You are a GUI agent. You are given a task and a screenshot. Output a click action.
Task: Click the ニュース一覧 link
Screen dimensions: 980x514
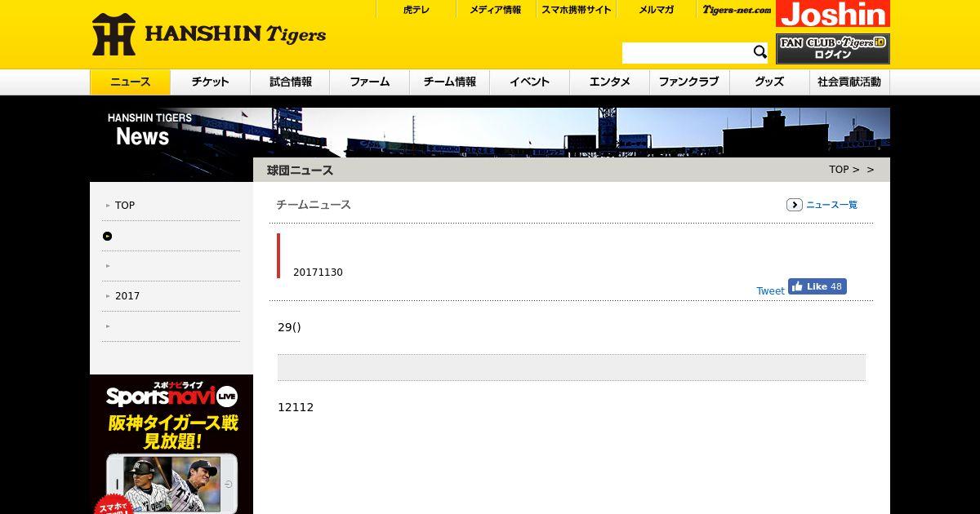tap(832, 205)
